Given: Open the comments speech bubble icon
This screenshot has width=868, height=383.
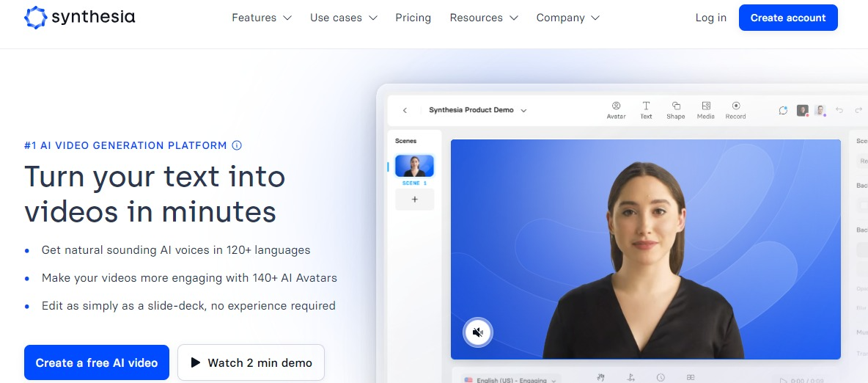Looking at the screenshot, I should (x=783, y=110).
